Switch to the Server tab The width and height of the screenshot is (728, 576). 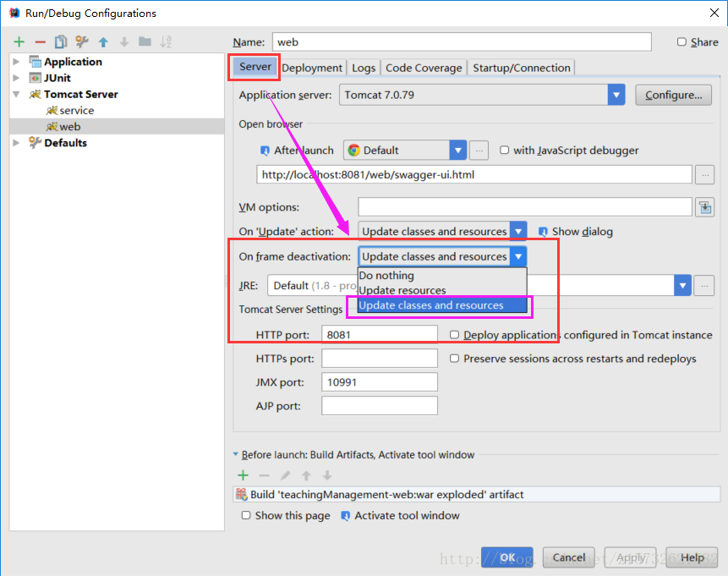[x=255, y=67]
